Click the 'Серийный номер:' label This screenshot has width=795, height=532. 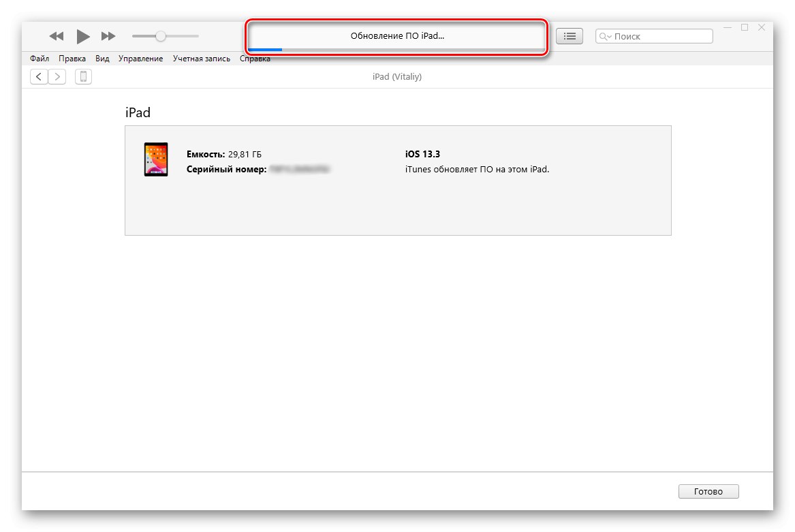pos(227,170)
